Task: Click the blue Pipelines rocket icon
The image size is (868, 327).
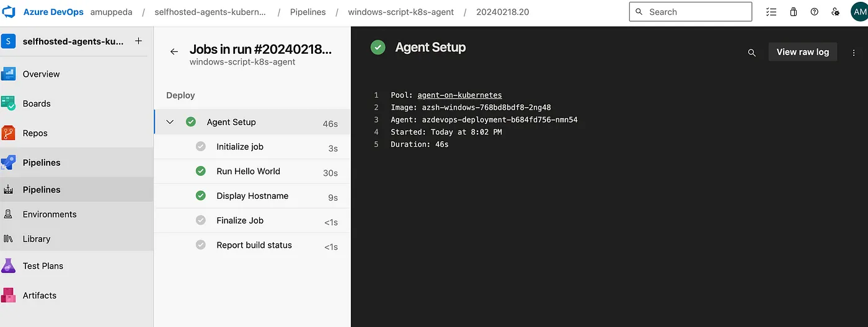Action: coord(9,162)
